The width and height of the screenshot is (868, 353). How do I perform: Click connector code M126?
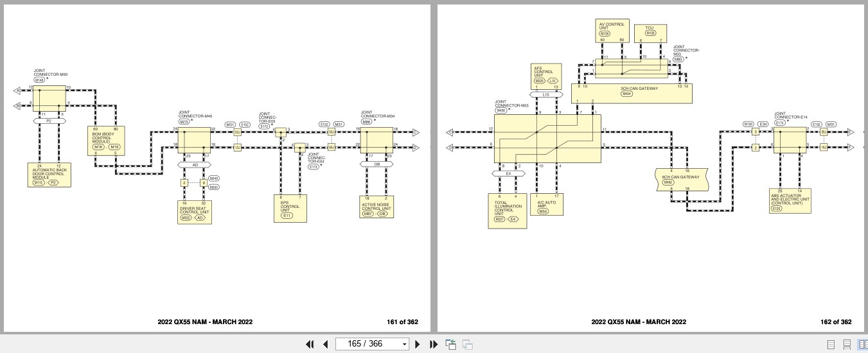(651, 33)
